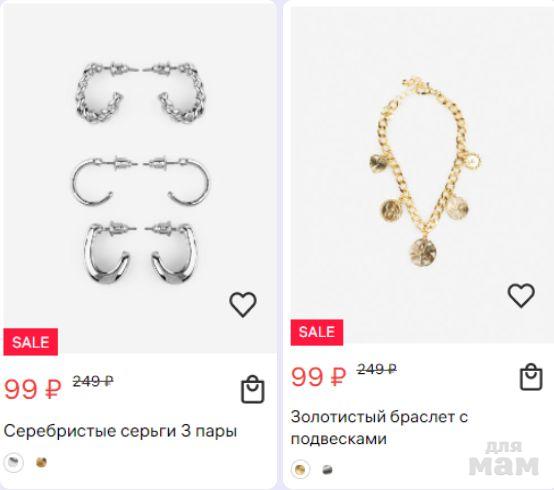554x490 pixels.
Task: Click crossed-out 249 ₽ price under earrings
Action: [93, 381]
